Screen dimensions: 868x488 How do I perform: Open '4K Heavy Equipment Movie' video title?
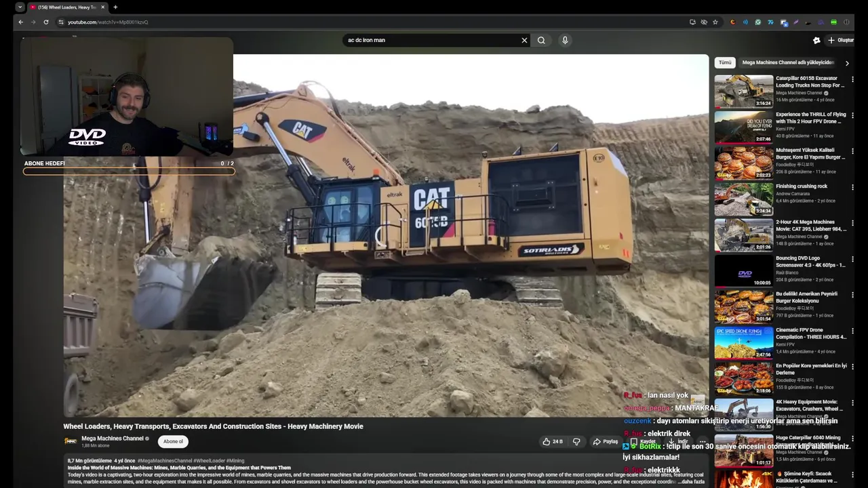[809, 405]
